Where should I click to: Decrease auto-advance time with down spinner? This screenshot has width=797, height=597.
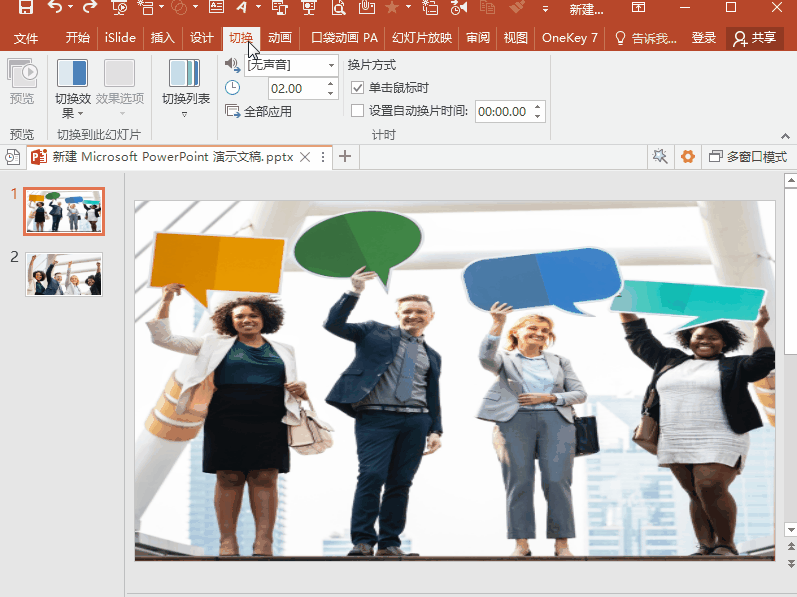538,116
